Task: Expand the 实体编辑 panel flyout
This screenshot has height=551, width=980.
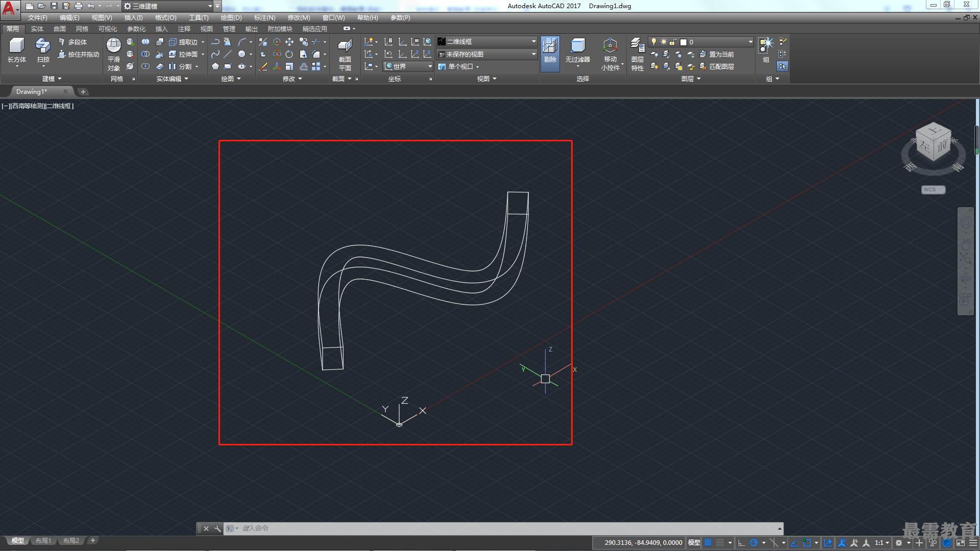Action: [172, 79]
